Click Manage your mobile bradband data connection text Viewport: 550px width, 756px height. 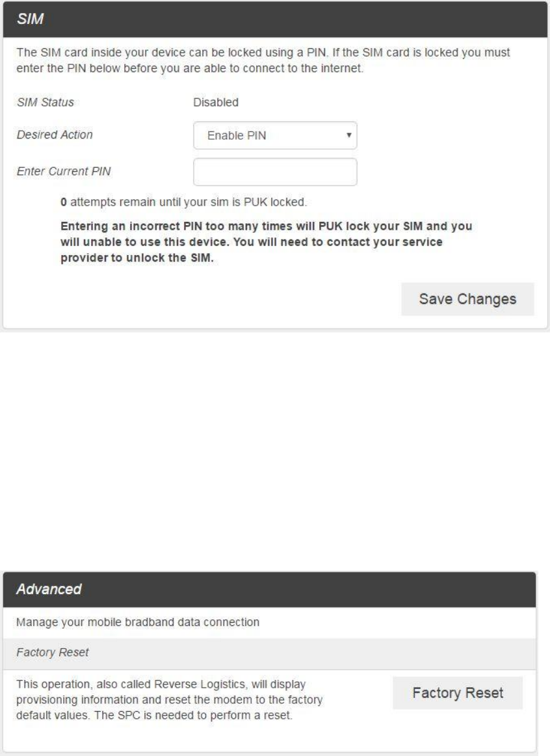[x=137, y=622]
